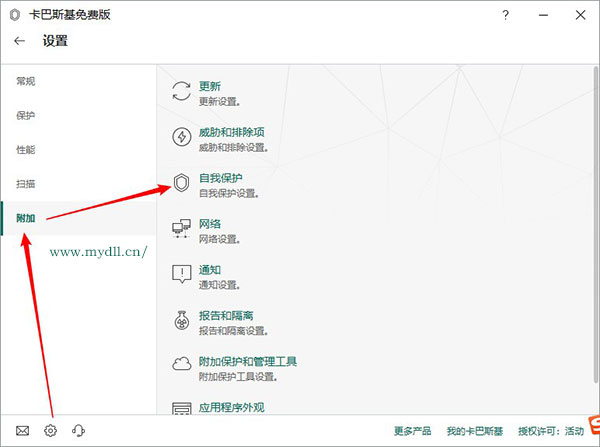Screen dimensions: 600x447
Task: Click the 授权许可: 活动 link
Action: 551,431
